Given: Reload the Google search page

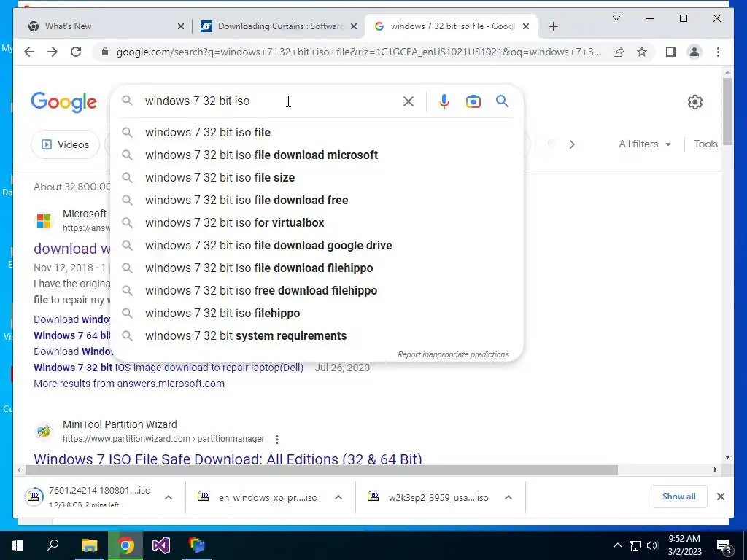Looking at the screenshot, I should point(76,52).
